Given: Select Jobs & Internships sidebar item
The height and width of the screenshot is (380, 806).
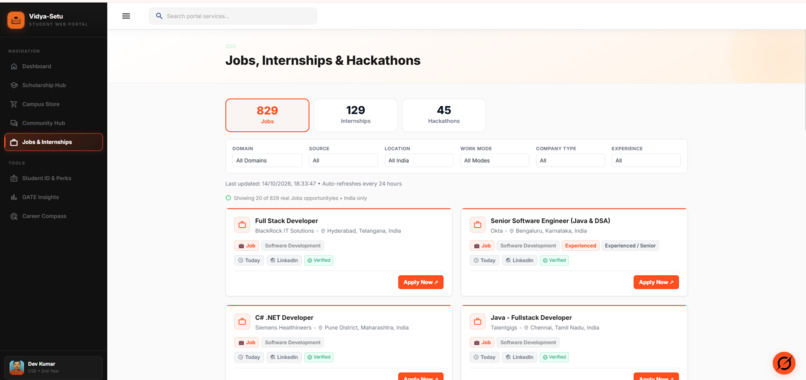Looking at the screenshot, I should click(x=53, y=142).
